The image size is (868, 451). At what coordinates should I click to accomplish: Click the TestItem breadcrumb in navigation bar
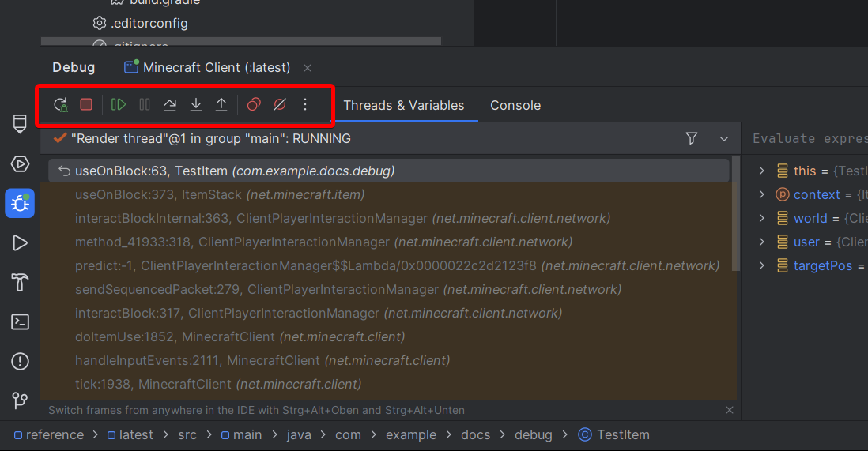tap(622, 434)
